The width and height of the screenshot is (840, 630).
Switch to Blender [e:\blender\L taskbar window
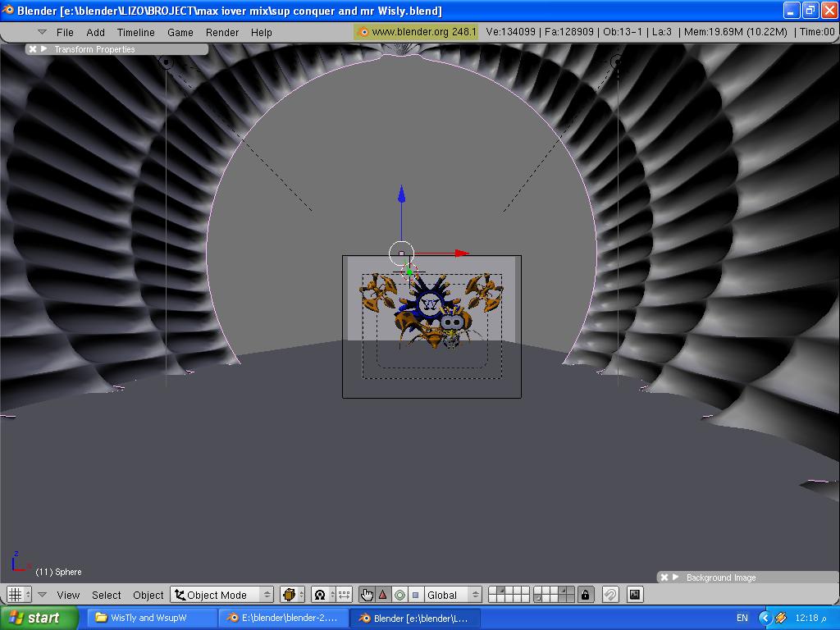[415, 618]
